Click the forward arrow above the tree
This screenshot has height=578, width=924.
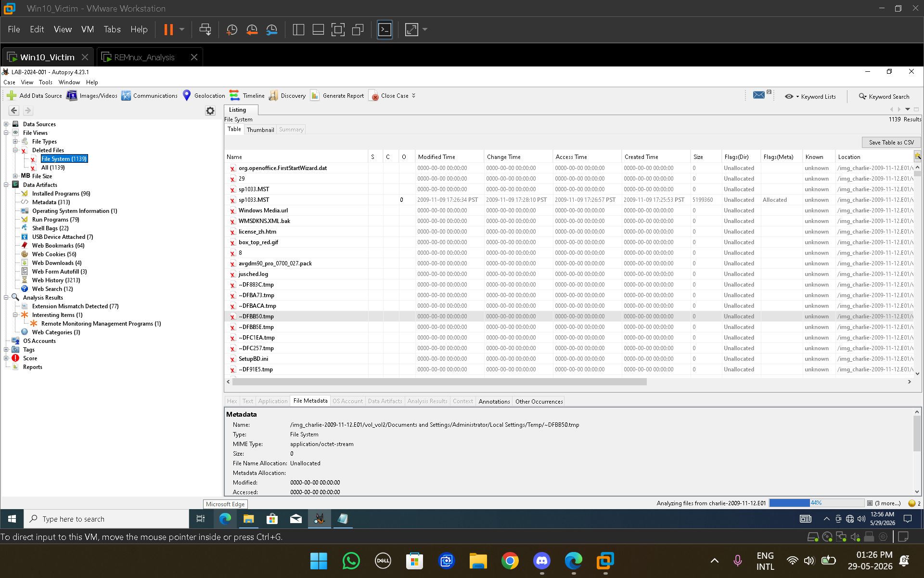pyautogui.click(x=27, y=110)
